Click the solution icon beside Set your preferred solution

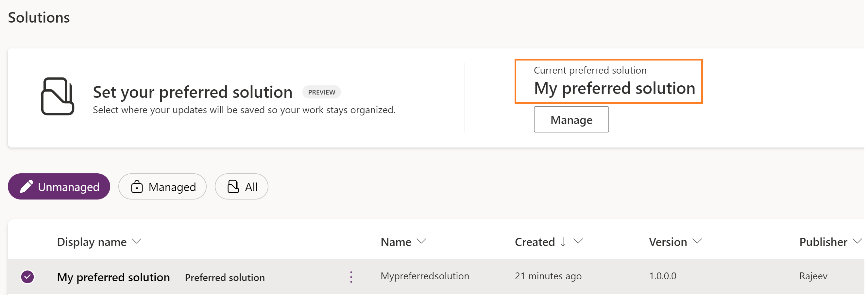click(x=57, y=96)
